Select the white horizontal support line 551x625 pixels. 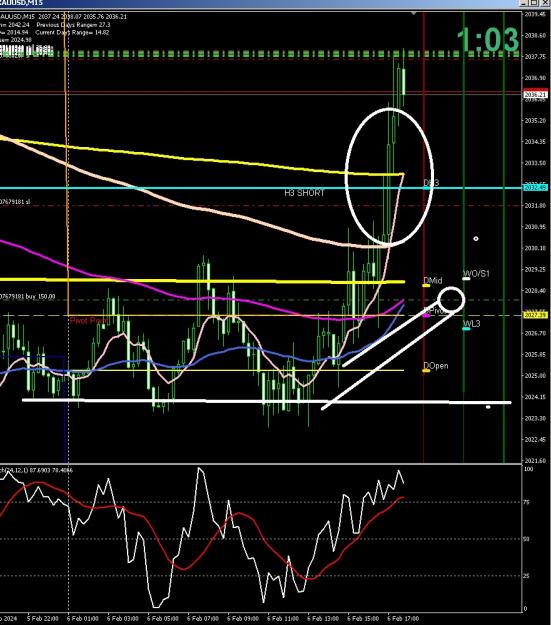tap(266, 401)
